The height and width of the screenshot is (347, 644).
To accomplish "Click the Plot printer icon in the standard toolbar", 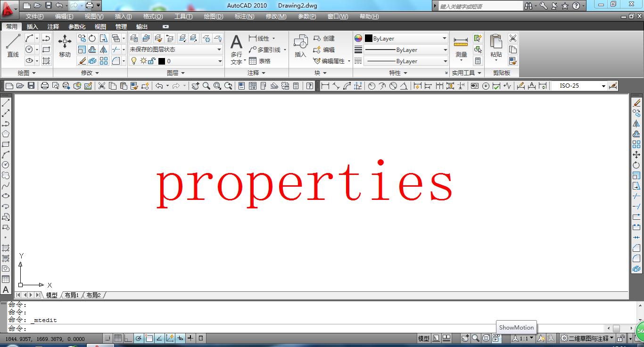I will pos(45,86).
